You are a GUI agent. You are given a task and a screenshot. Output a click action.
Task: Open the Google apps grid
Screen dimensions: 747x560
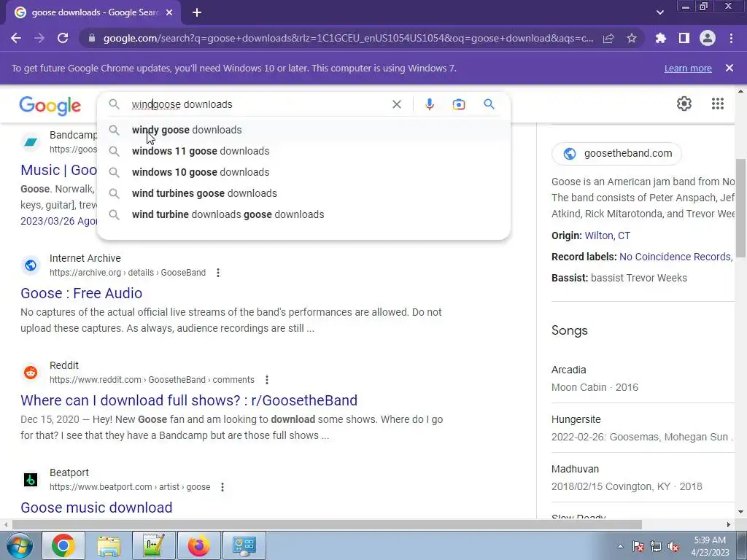tap(718, 104)
